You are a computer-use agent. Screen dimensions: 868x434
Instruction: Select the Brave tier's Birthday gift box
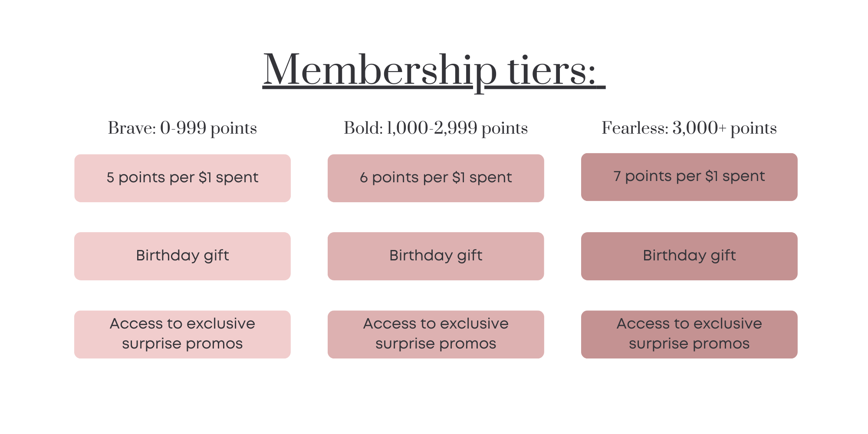[182, 256]
